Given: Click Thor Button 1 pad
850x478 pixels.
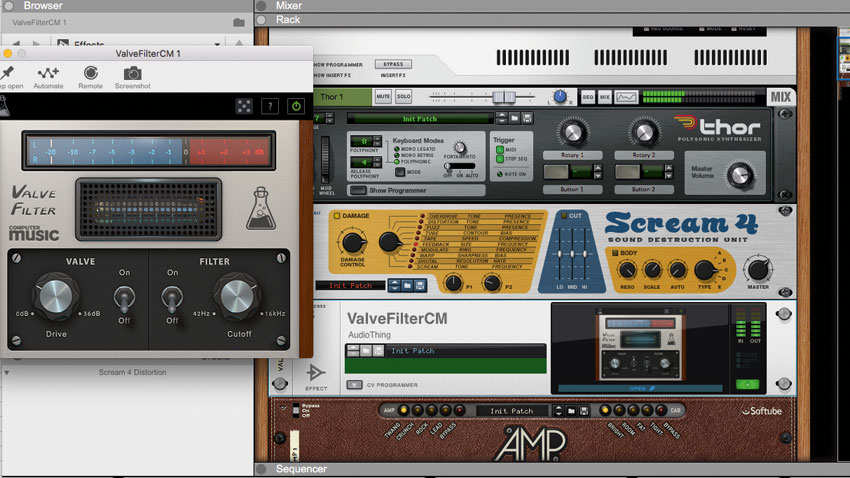Looking at the screenshot, I should pyautogui.click(x=556, y=172).
